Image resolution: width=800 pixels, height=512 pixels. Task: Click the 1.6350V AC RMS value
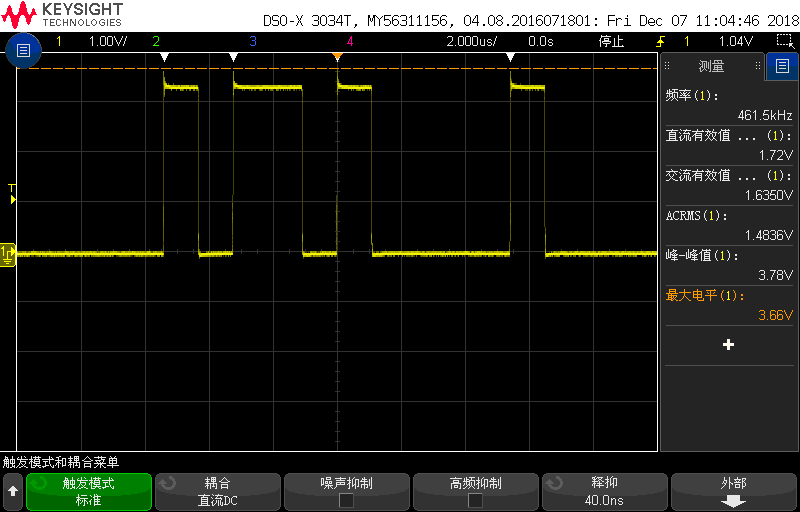(770, 195)
